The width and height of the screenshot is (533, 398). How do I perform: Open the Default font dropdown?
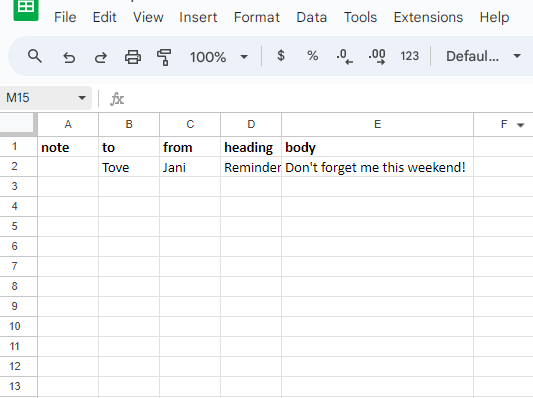(483, 56)
